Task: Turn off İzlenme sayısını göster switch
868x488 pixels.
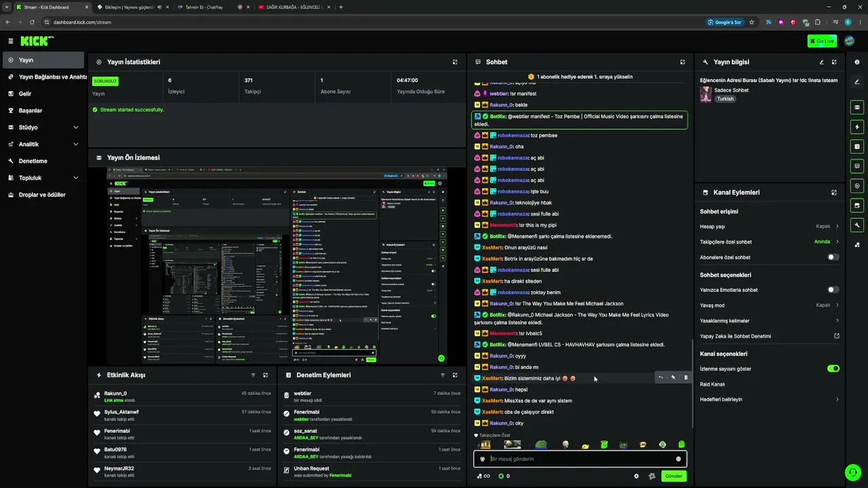Action: [x=833, y=369]
